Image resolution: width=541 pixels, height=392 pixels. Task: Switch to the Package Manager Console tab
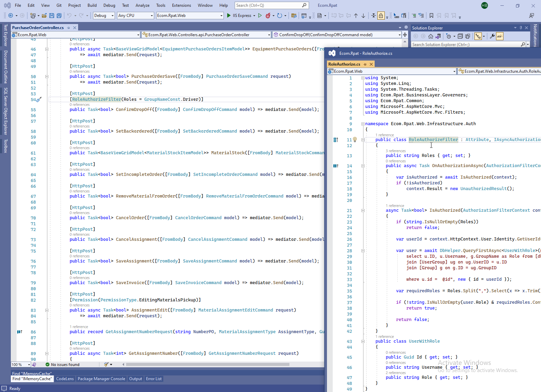(101, 379)
